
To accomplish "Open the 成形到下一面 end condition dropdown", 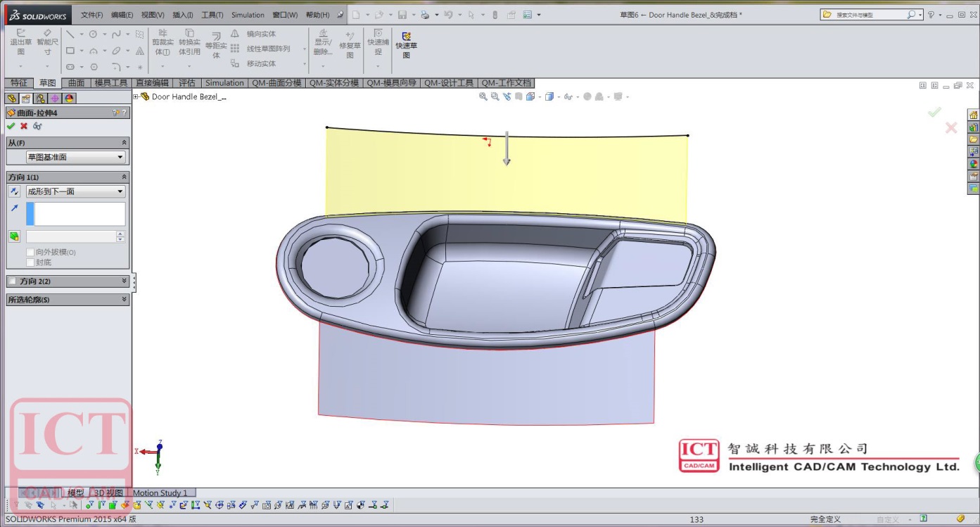I will click(75, 191).
